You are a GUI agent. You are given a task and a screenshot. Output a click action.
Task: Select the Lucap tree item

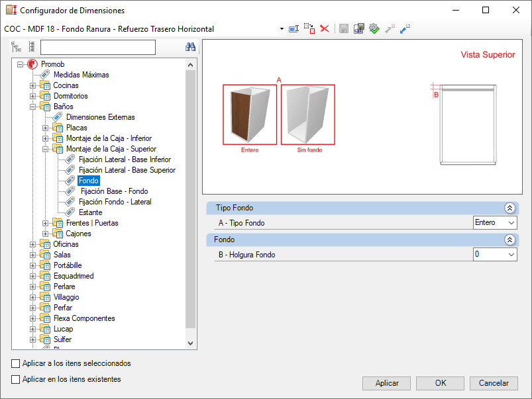63,329
